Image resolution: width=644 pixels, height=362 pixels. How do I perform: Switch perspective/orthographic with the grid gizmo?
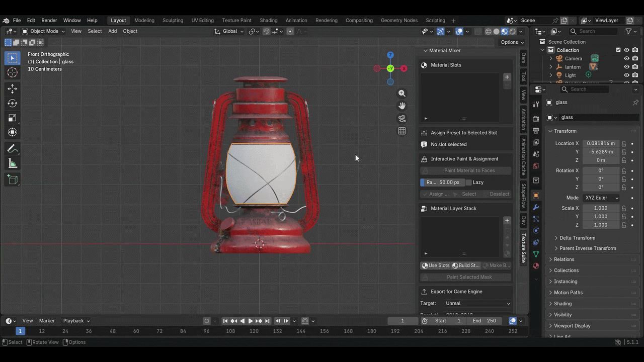[x=402, y=131]
